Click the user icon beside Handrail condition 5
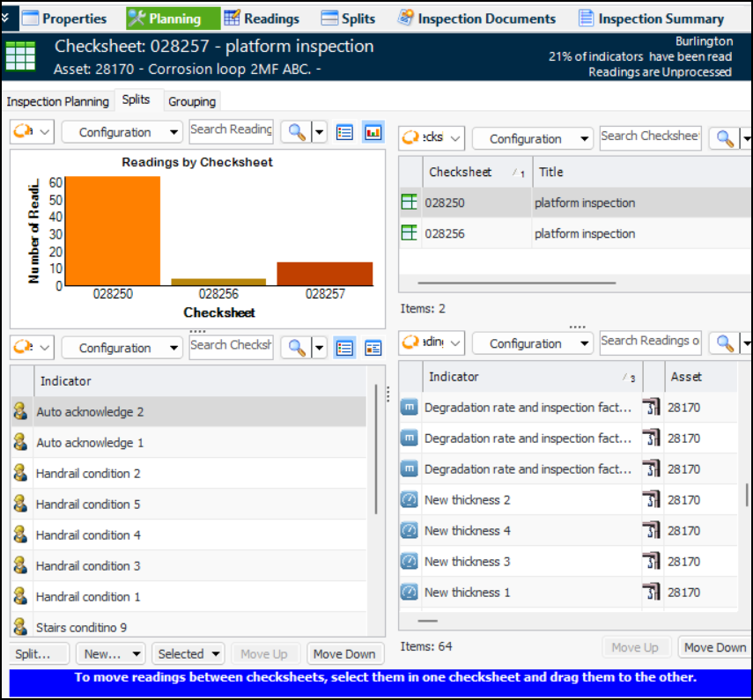 tap(20, 505)
